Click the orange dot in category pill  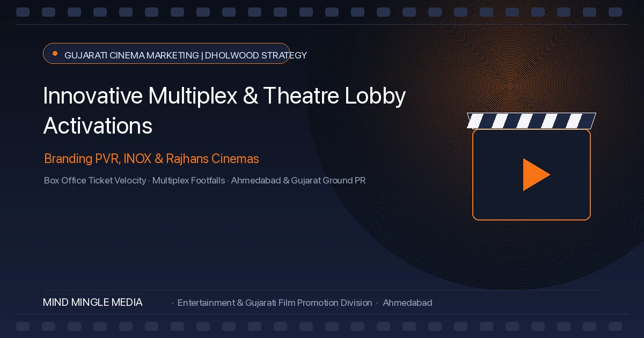tap(55, 54)
